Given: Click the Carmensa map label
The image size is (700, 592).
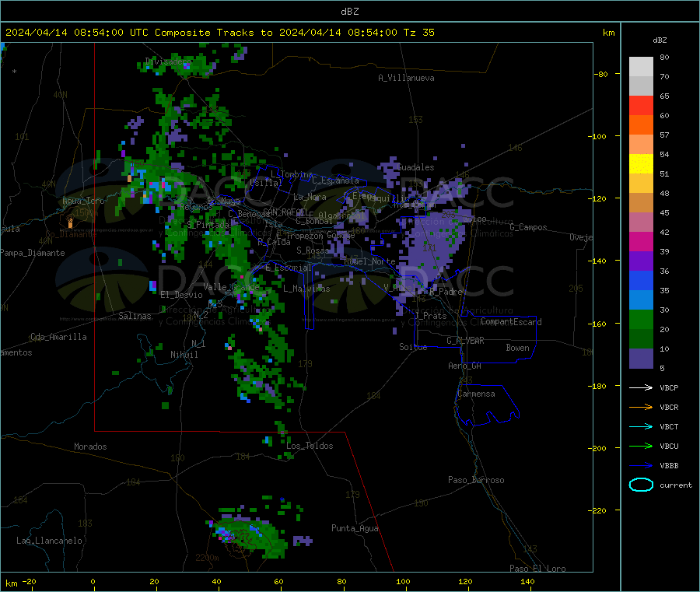Looking at the screenshot, I should coord(476,394).
